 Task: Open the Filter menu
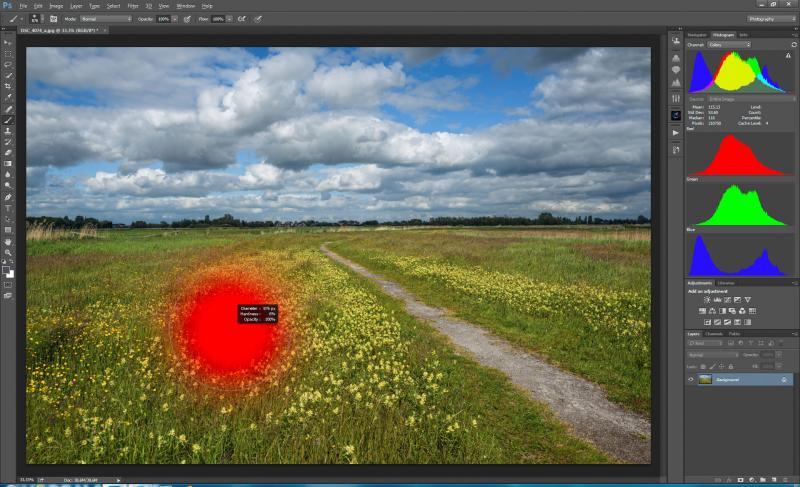(133, 6)
